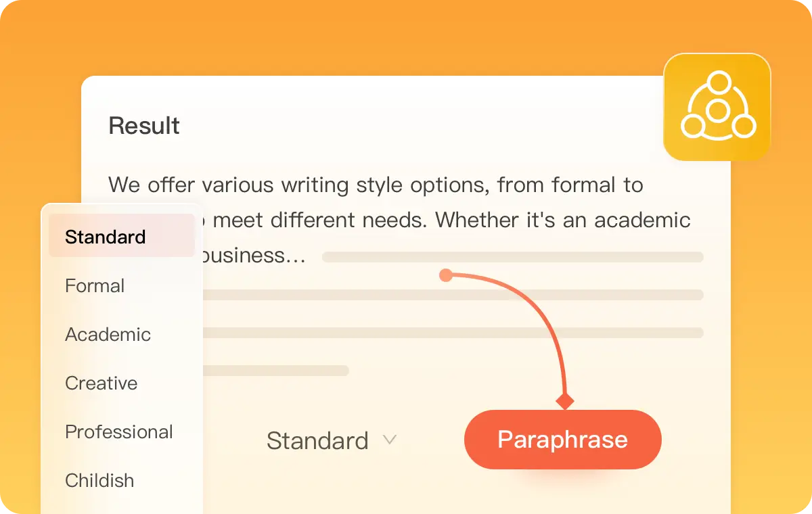Viewport: 812px width, 514px height.
Task: Switch to the Creative writing style
Action: [101, 383]
